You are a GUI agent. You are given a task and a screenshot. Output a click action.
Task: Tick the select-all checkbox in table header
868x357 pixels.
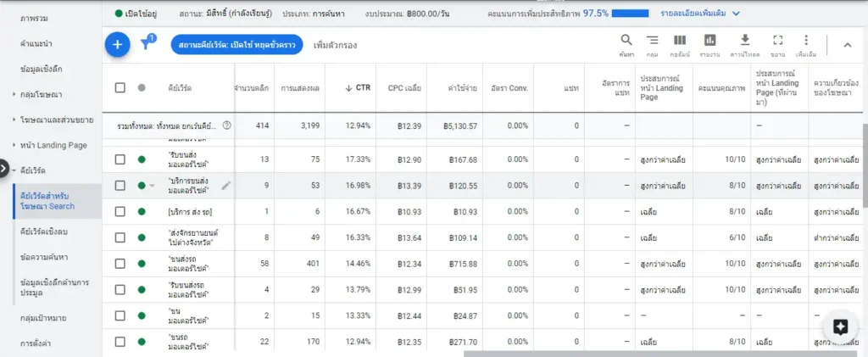[x=120, y=87]
